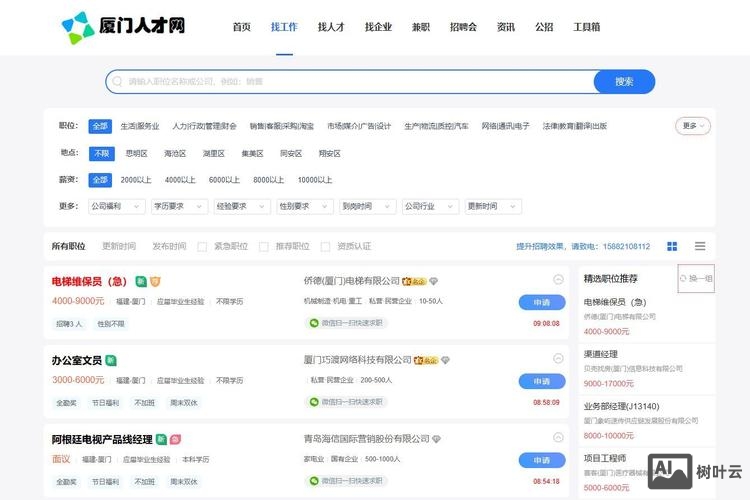Click the blue 搜索 button
The height and width of the screenshot is (500, 750).
coord(624,82)
